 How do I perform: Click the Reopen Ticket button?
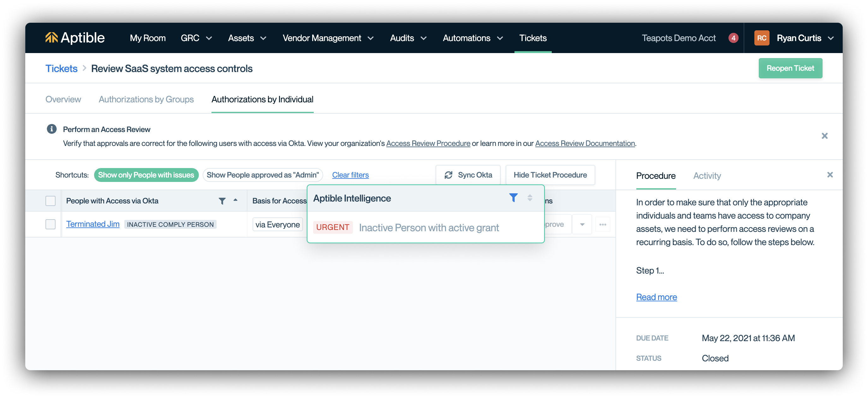click(x=790, y=69)
